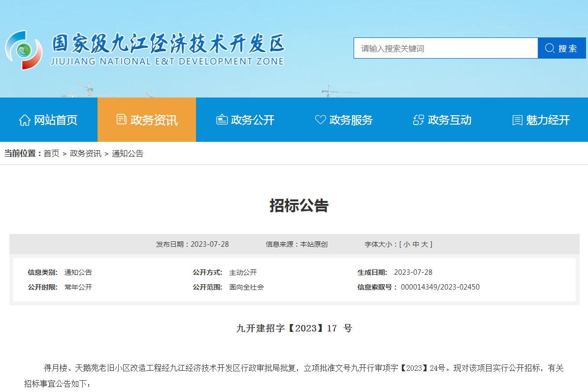Click the page icon beside 魅力经开
The image size is (588, 392).
click(517, 120)
